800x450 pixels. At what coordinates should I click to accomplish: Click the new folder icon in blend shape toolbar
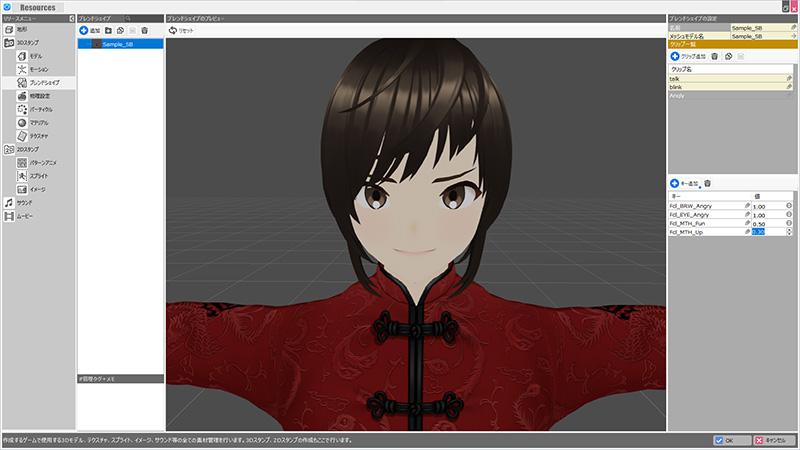(x=108, y=31)
